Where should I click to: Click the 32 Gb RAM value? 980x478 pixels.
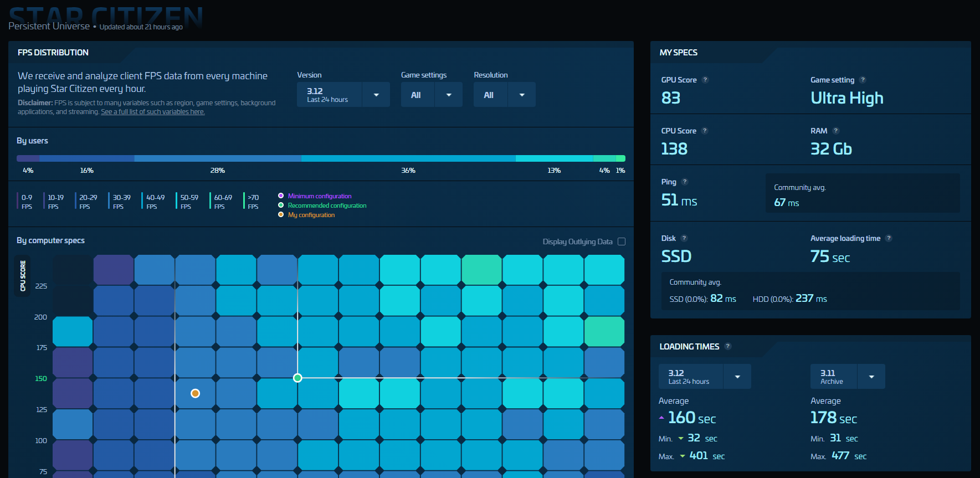831,149
